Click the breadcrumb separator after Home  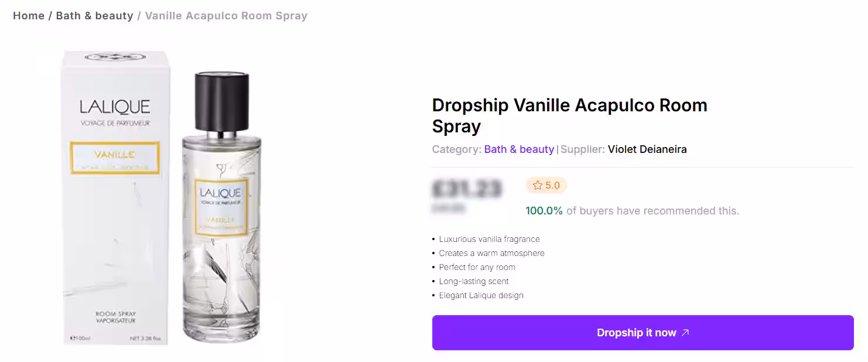(x=49, y=15)
